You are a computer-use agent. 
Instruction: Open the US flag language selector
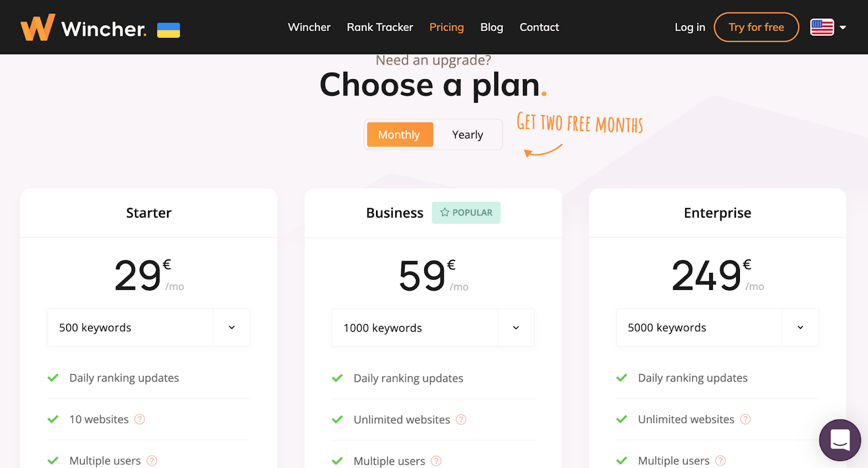pos(822,27)
